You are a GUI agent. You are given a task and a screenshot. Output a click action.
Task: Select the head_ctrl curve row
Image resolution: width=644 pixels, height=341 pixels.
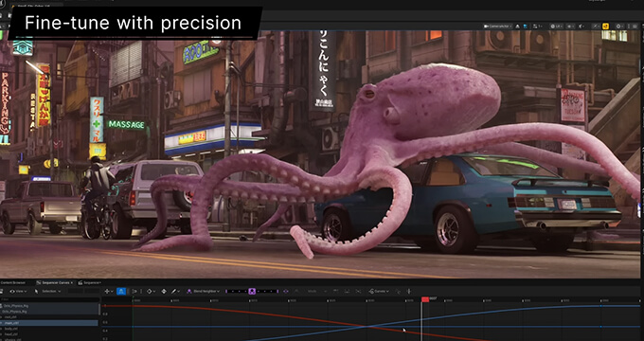click(x=49, y=334)
